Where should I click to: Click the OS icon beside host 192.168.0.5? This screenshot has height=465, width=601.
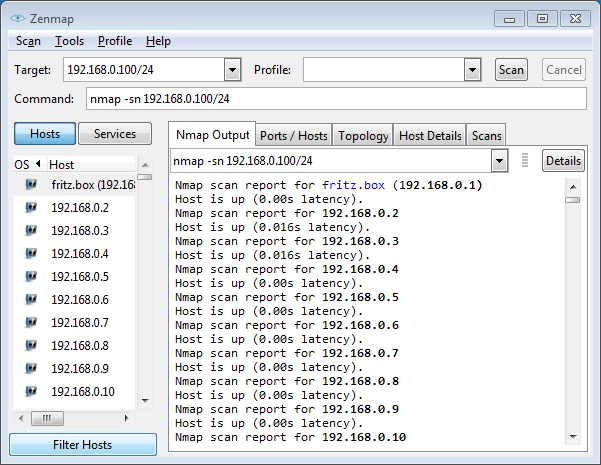pos(31,276)
